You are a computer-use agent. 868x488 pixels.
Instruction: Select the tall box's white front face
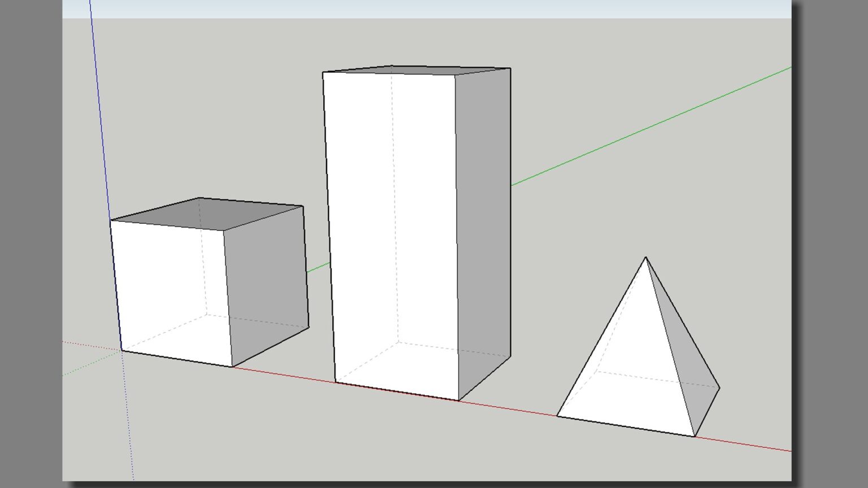pyautogui.click(x=390, y=226)
